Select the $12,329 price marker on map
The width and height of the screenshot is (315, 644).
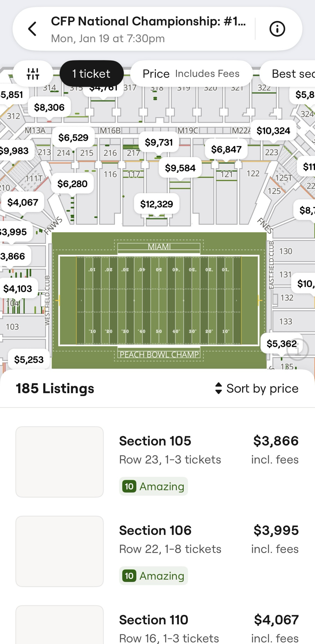[x=157, y=204]
